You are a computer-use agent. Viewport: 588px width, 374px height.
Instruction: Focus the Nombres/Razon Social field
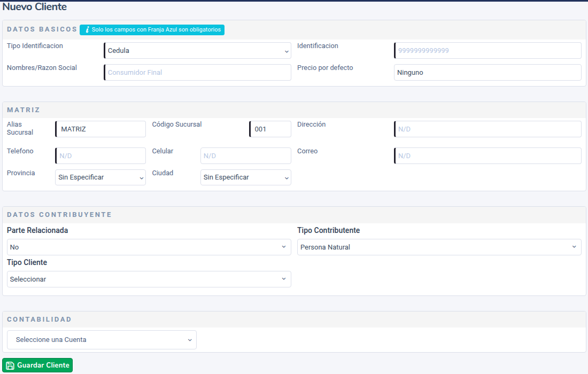(x=197, y=72)
